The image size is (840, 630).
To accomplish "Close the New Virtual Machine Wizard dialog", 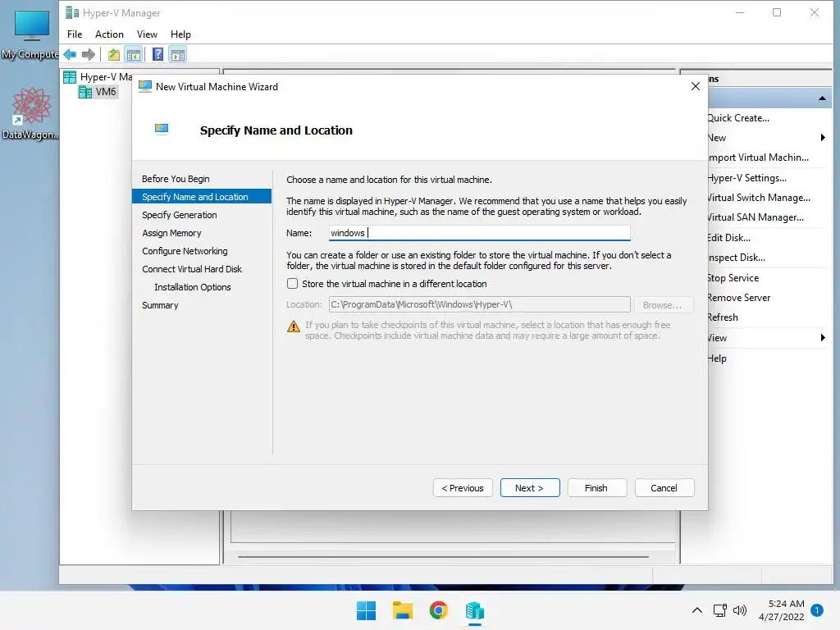I will [x=696, y=86].
